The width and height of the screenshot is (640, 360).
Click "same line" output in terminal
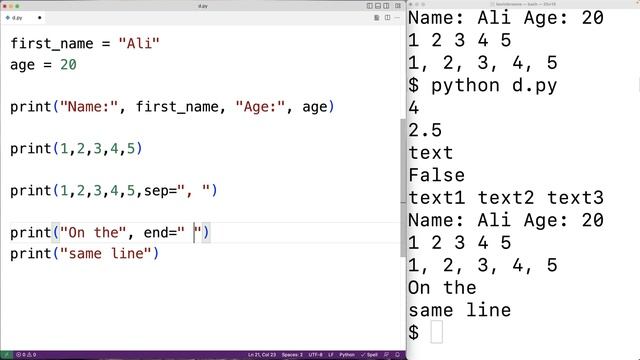460,310
